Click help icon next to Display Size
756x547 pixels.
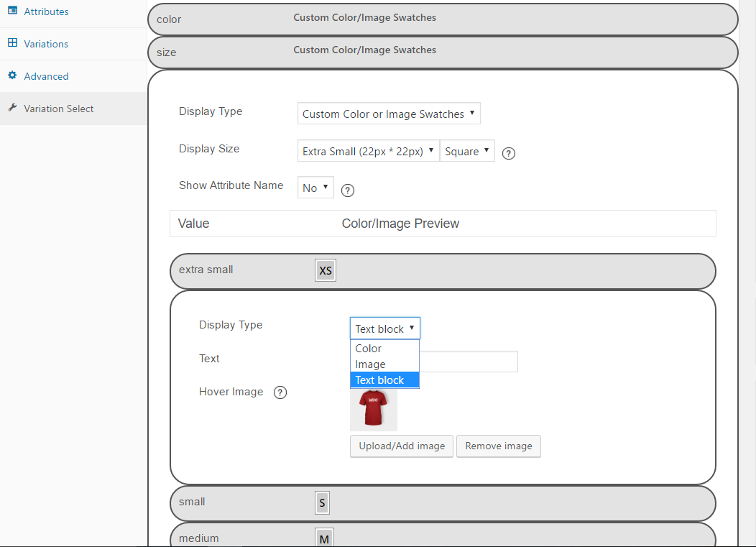coord(509,153)
